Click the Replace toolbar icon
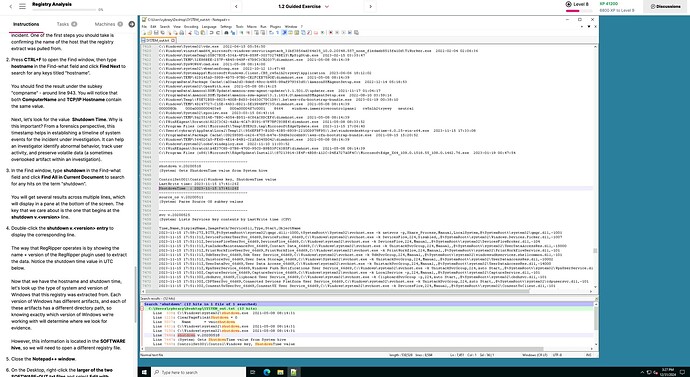 pos(233,33)
